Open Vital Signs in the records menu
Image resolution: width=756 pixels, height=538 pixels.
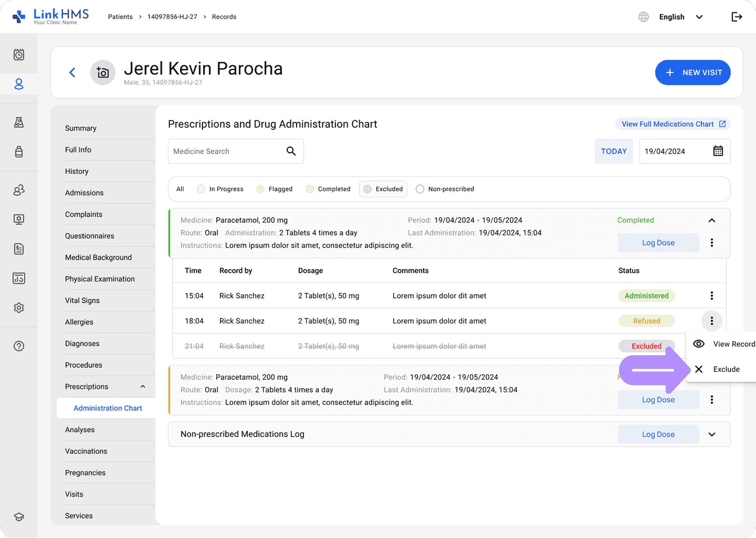pyautogui.click(x=82, y=301)
